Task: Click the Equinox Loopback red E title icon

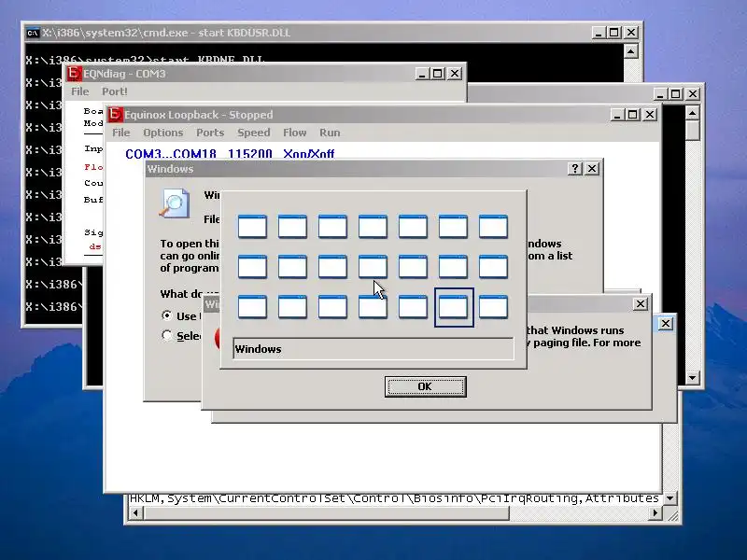Action: (x=115, y=114)
